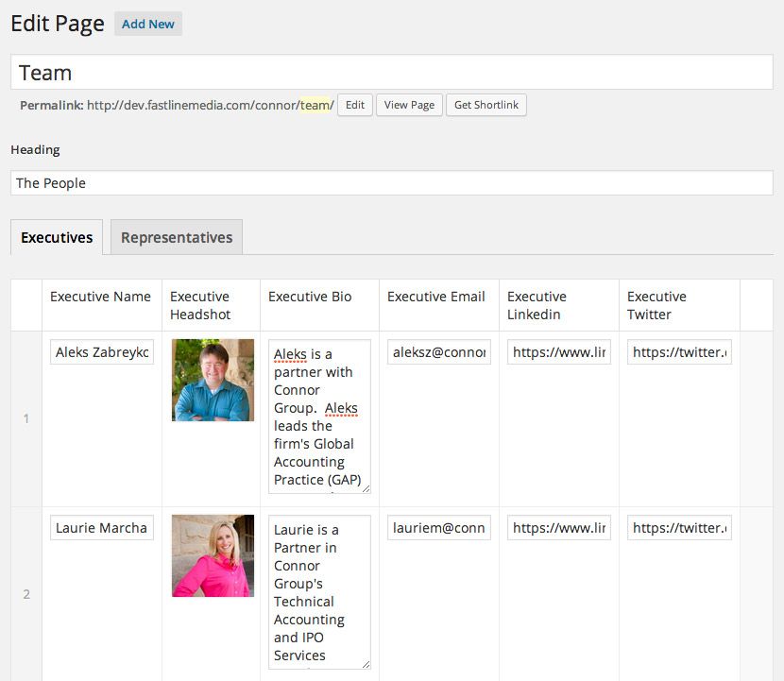Select Aleks's headshot photo thumbnail
The image size is (784, 681).
(213, 380)
